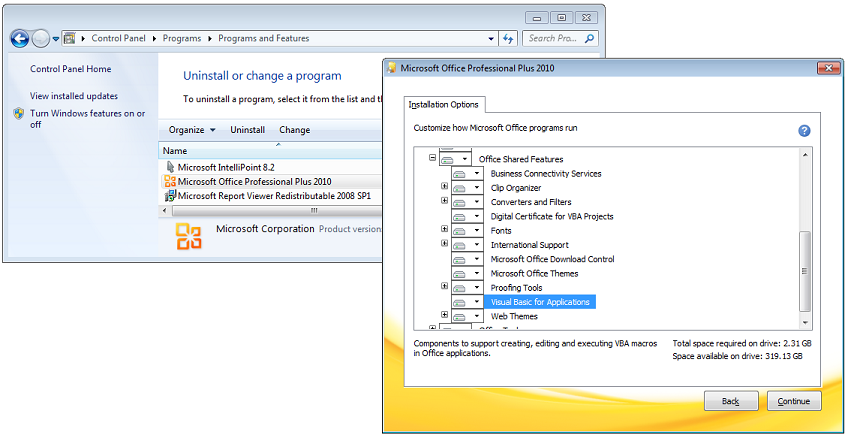Expand the Proofing Tools node

[445, 286]
